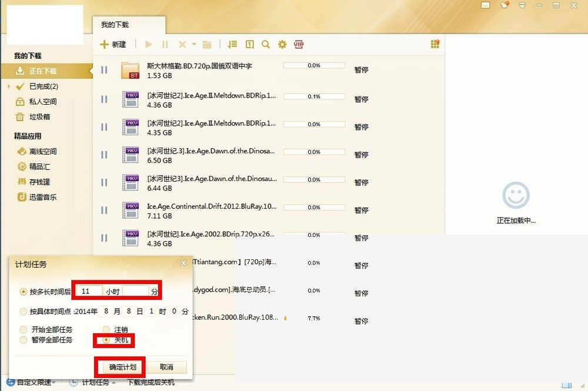Click pause icon for 斯大林格勒 task
The image size is (588, 391).
coord(104,70)
